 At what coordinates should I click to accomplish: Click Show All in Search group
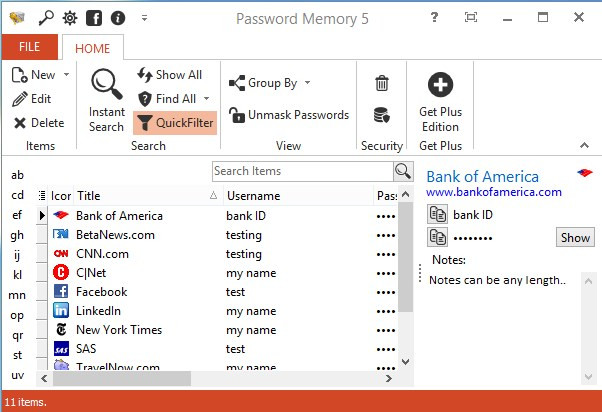pyautogui.click(x=169, y=75)
